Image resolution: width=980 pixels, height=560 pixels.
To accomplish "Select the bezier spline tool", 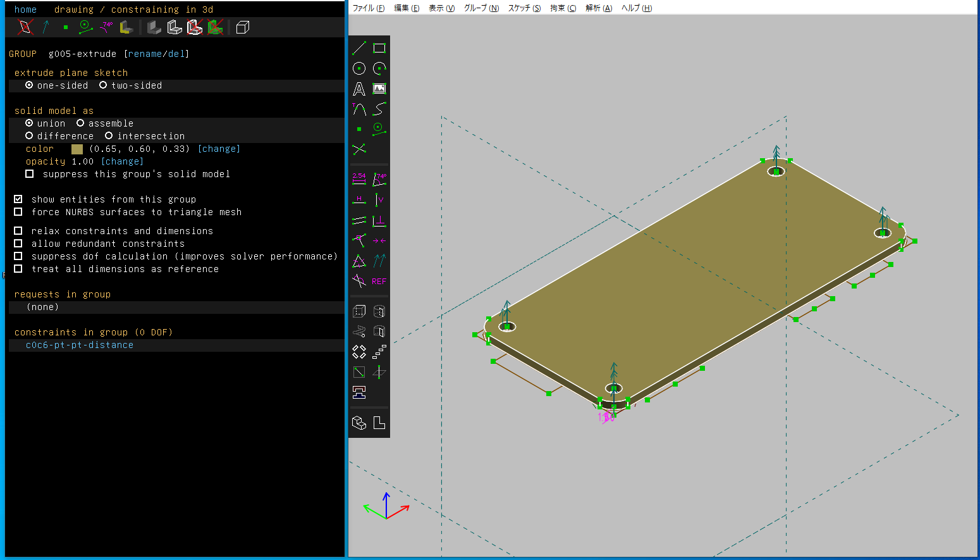I will coord(379,109).
